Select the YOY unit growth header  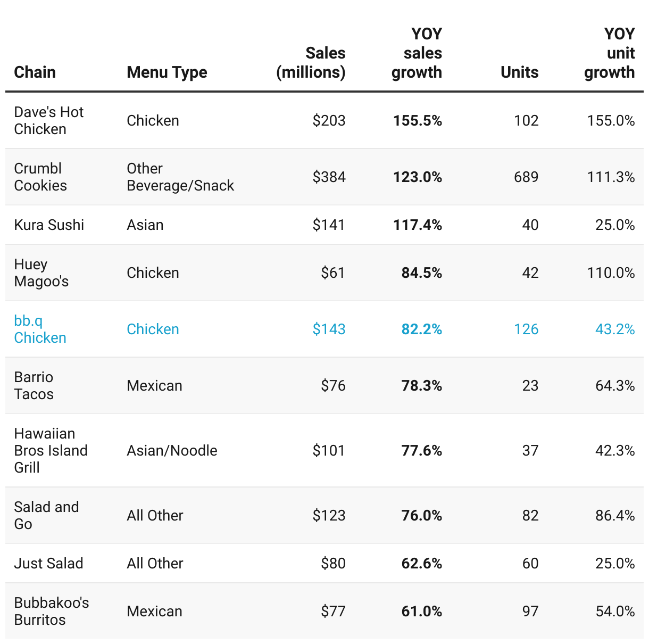click(610, 53)
